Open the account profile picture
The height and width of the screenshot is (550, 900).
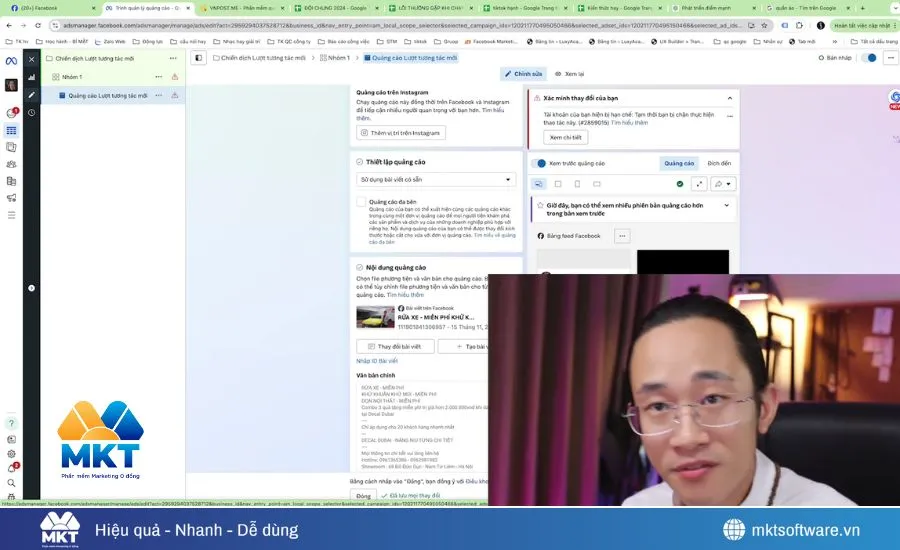[x=11, y=85]
